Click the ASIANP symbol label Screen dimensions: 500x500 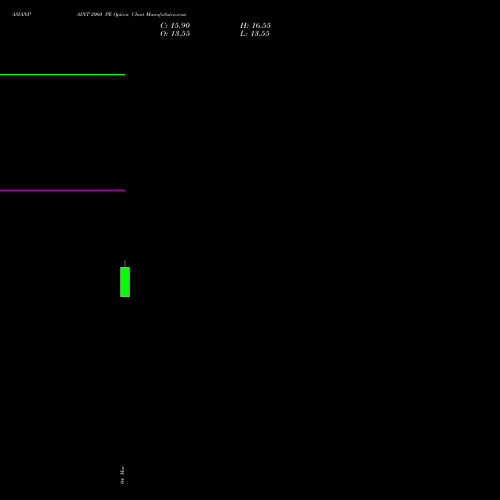click(x=21, y=14)
